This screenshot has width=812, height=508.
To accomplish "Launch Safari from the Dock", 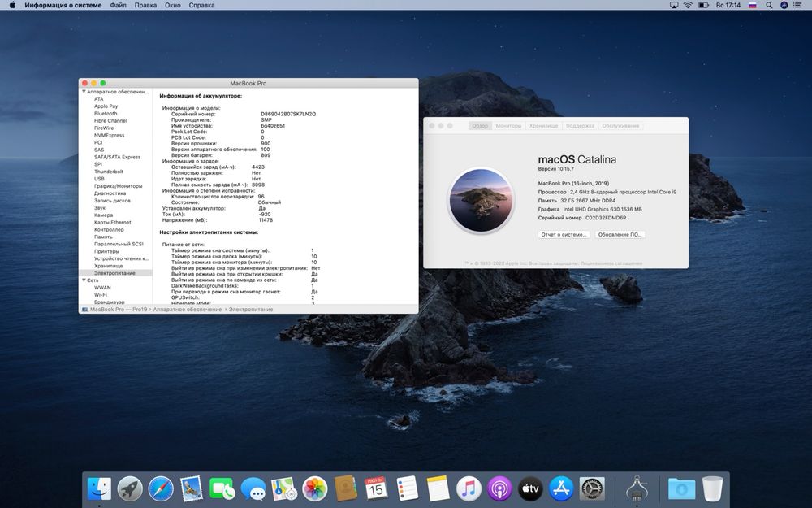I will (x=161, y=488).
